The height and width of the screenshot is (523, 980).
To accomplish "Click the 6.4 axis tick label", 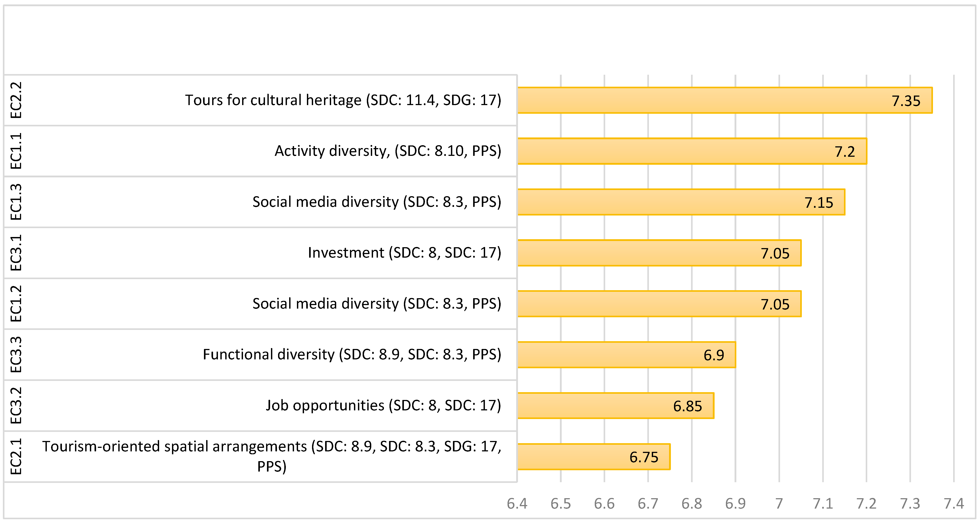I will (517, 504).
